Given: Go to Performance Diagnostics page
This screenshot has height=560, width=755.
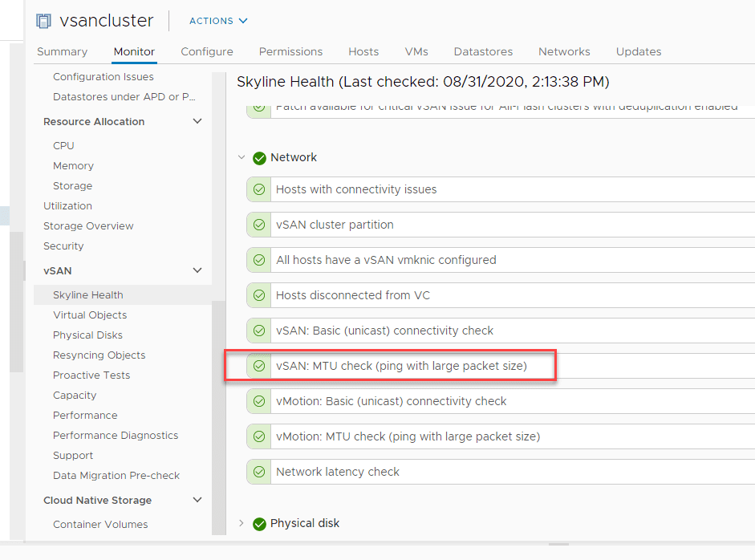Looking at the screenshot, I should [116, 436].
